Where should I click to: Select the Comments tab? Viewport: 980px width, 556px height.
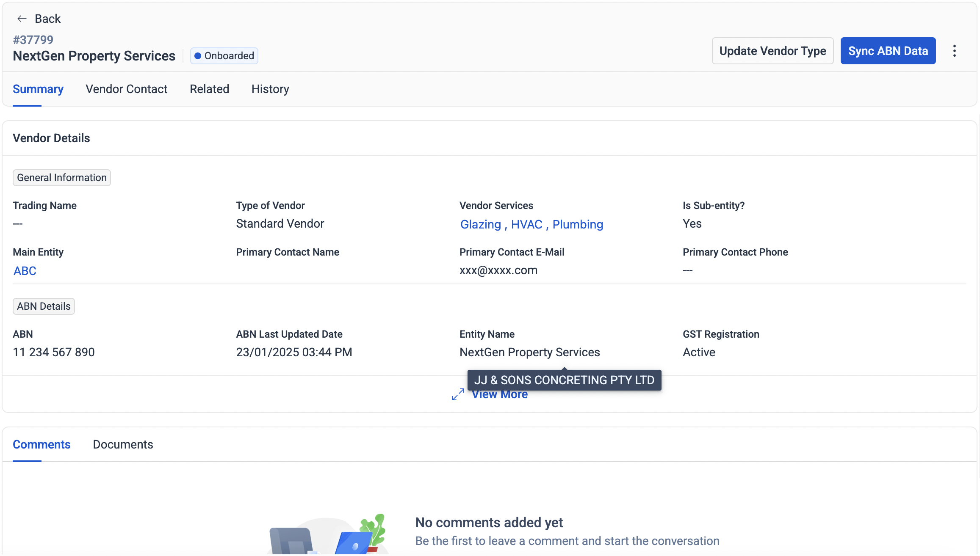click(x=42, y=444)
